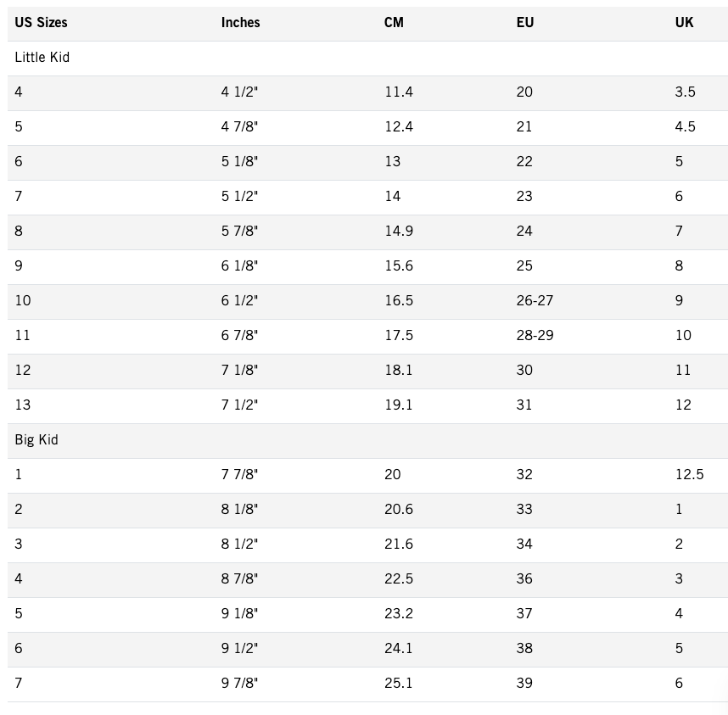Click the 15.6 CM value
Image resolution: width=728 pixels, height=715 pixels.
tap(398, 265)
